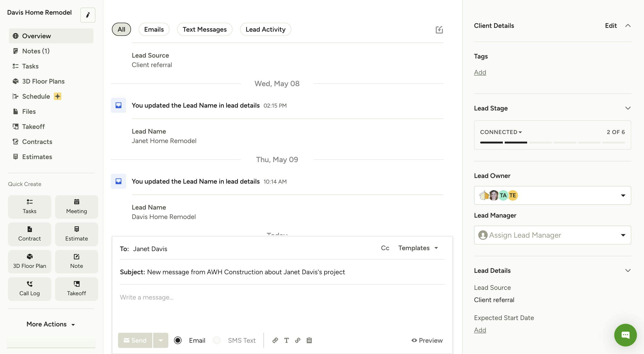Click Edit in Client Details
Viewport: 644px width, 354px height.
(610, 25)
